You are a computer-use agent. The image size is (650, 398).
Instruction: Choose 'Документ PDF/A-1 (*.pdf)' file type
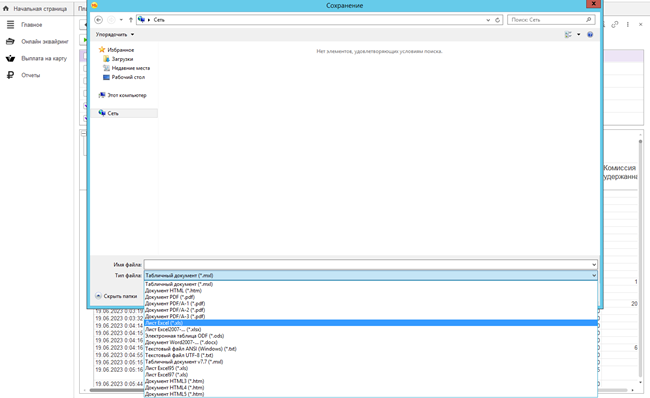coord(371,303)
